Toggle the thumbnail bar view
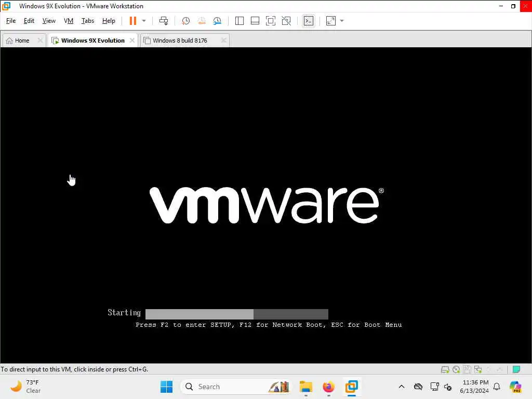Viewport: 532px width, 399px height. 255,21
